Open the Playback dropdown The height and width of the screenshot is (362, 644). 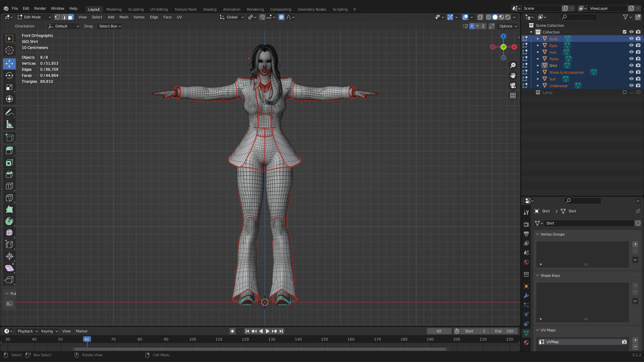click(28, 331)
